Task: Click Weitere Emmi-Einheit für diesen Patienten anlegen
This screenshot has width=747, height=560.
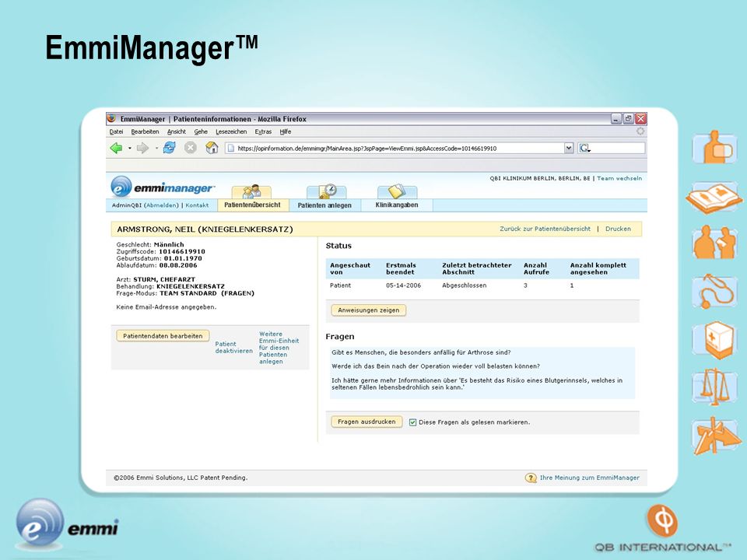Action: click(x=279, y=348)
